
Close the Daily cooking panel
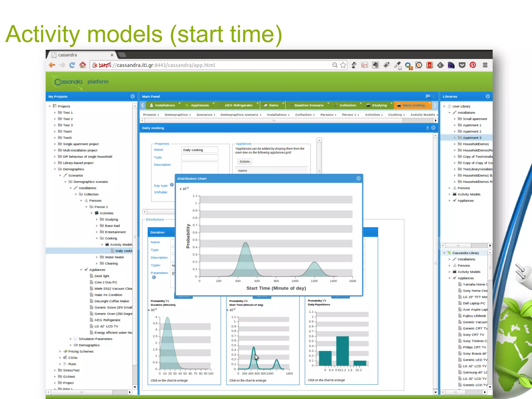coord(433,128)
